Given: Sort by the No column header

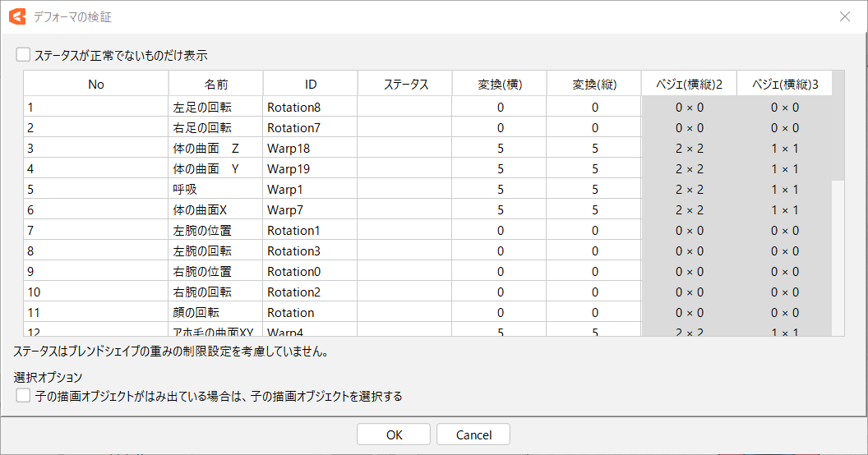Looking at the screenshot, I should (96, 84).
